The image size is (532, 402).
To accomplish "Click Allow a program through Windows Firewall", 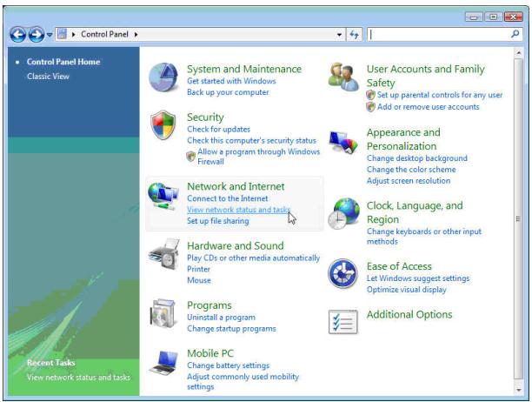I will (258, 157).
